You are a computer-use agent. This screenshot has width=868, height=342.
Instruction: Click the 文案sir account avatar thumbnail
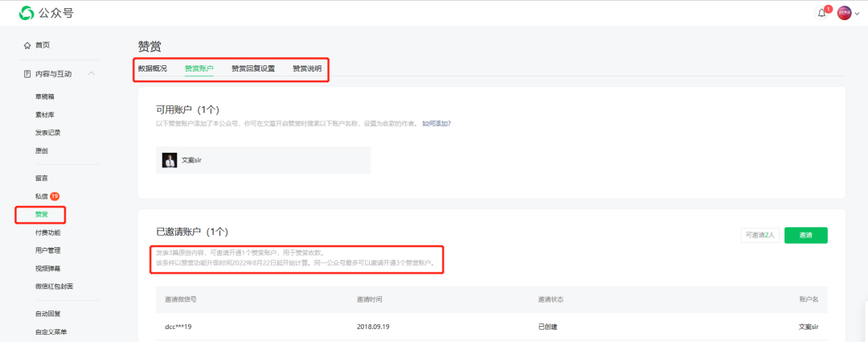pyautogui.click(x=170, y=160)
